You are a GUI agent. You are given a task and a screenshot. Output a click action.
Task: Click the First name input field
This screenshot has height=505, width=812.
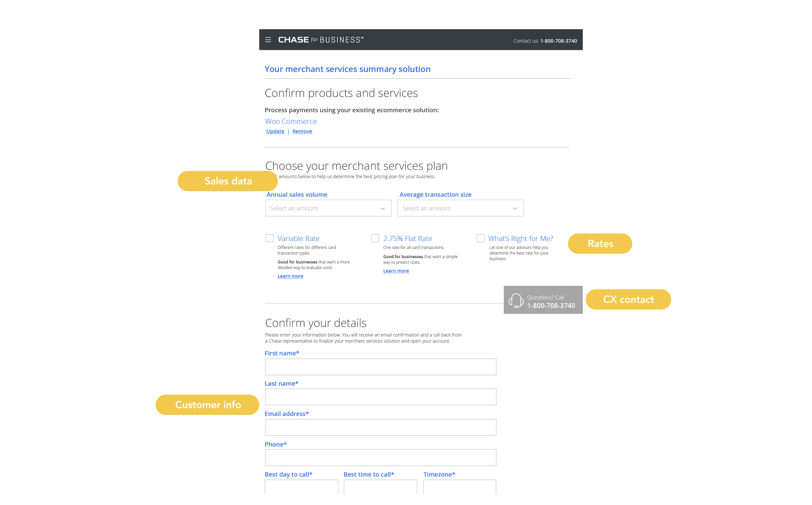point(380,367)
